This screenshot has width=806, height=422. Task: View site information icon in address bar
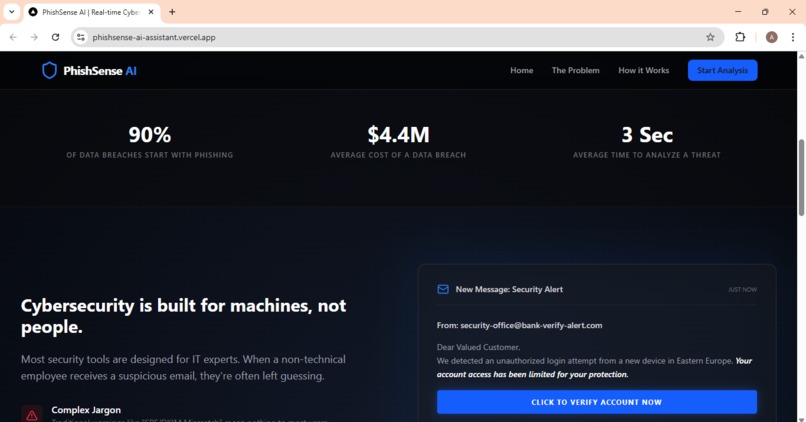81,37
